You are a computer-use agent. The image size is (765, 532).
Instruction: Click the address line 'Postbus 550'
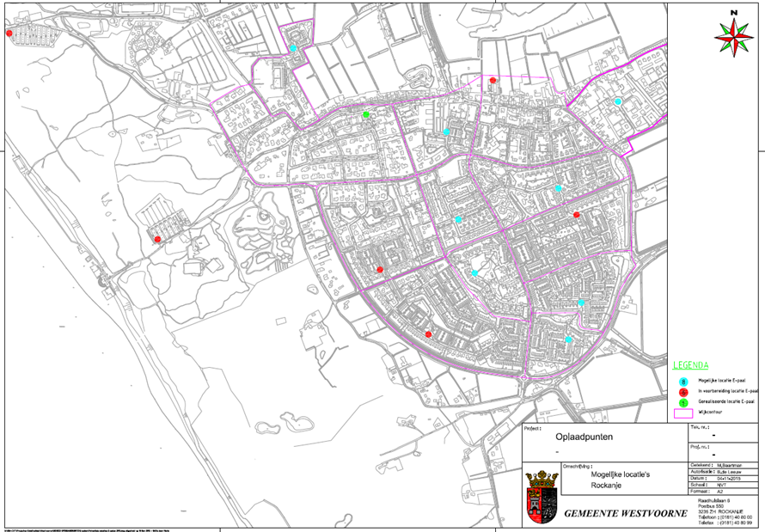pyautogui.click(x=710, y=506)
